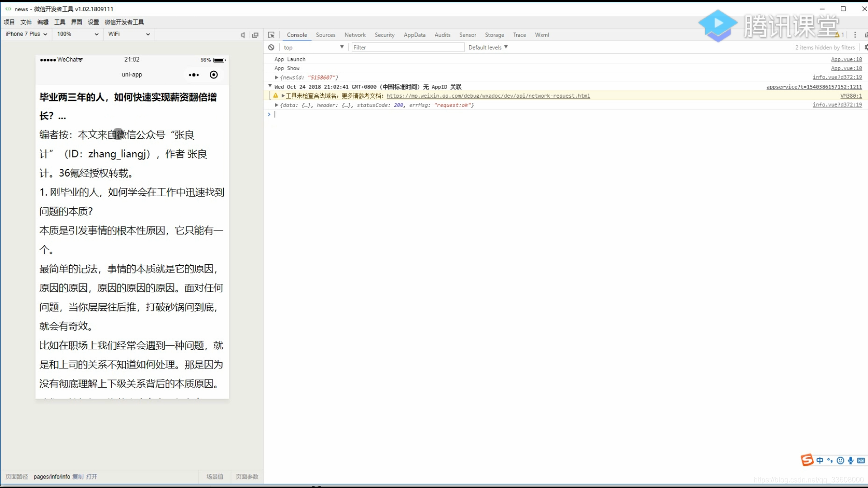Viewport: 868px width, 488px height.
Task: Click the Network tab in DevTools
Action: (x=355, y=34)
